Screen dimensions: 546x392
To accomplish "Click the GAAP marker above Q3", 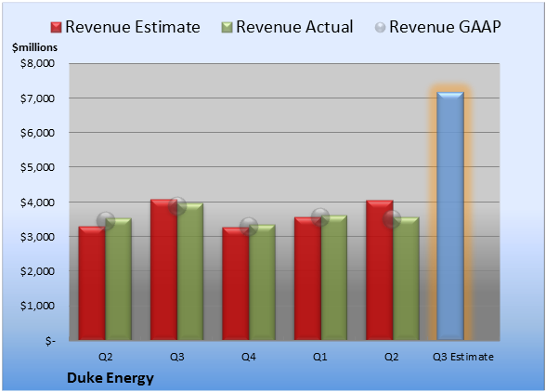I will 177,206.
